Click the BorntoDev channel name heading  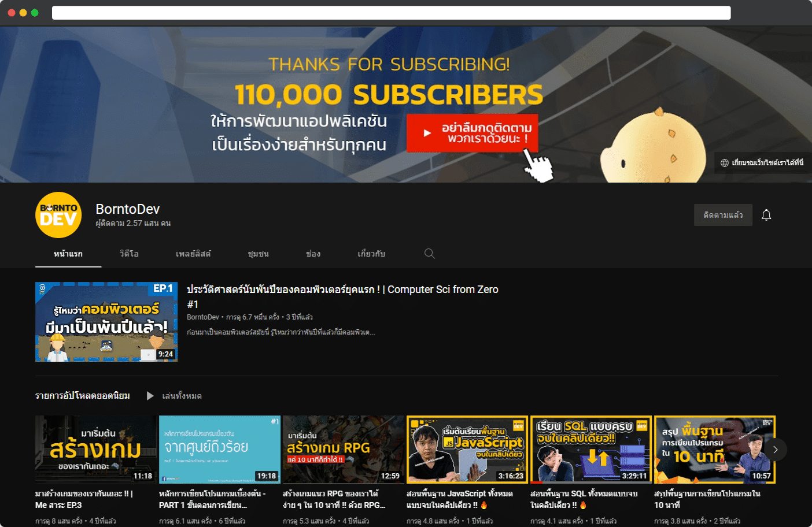[x=128, y=209]
